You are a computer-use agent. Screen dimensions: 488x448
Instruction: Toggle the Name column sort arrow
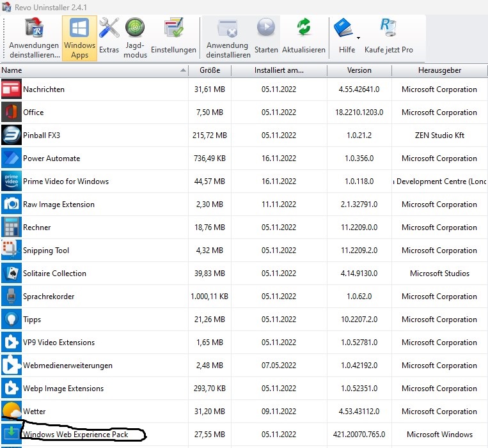click(184, 70)
